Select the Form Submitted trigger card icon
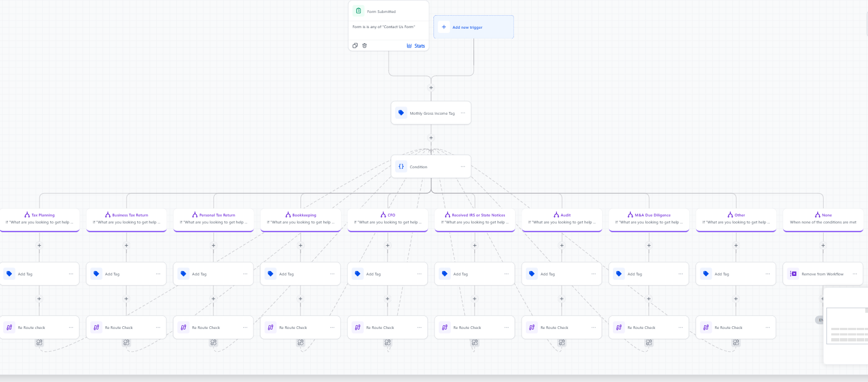The image size is (868, 382). pyautogui.click(x=358, y=11)
